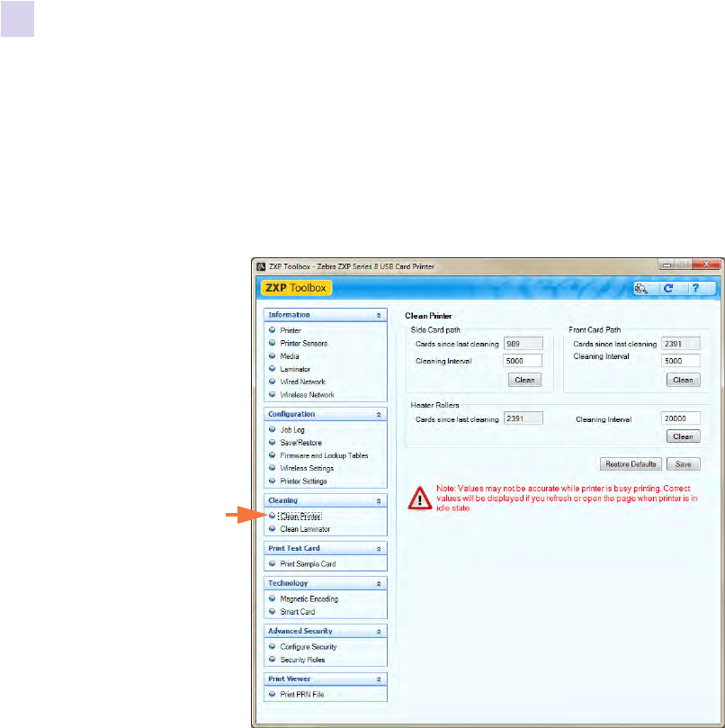Image resolution: width=725 pixels, height=728 pixels.
Task: Click the red note about printer values
Action: [x=567, y=499]
